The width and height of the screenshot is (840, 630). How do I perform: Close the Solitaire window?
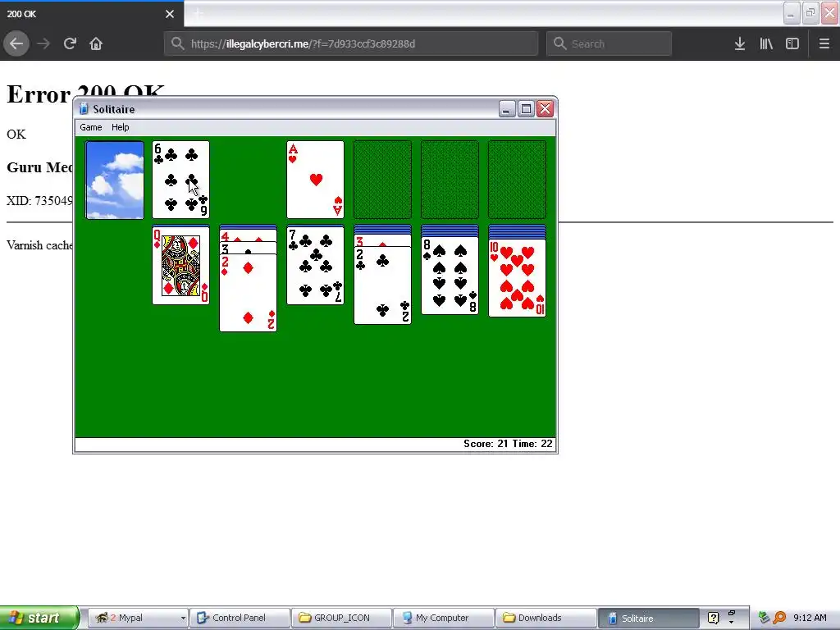click(x=546, y=109)
